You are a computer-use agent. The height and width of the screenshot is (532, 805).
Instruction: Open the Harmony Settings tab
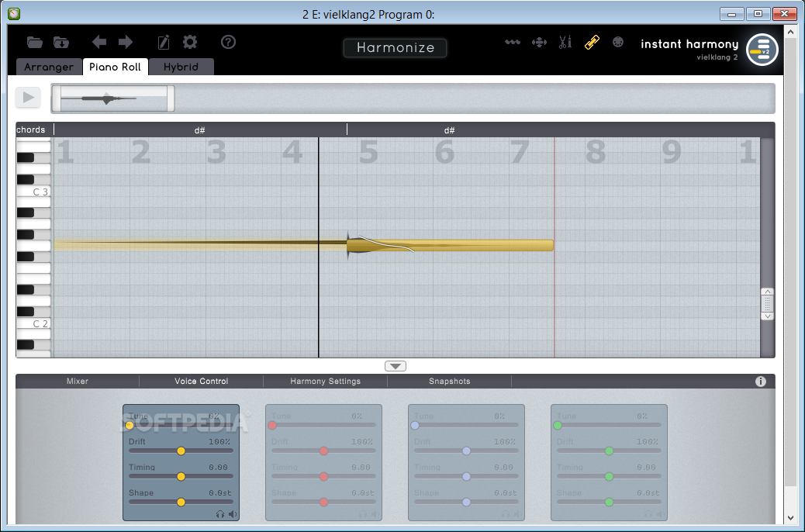[326, 381]
